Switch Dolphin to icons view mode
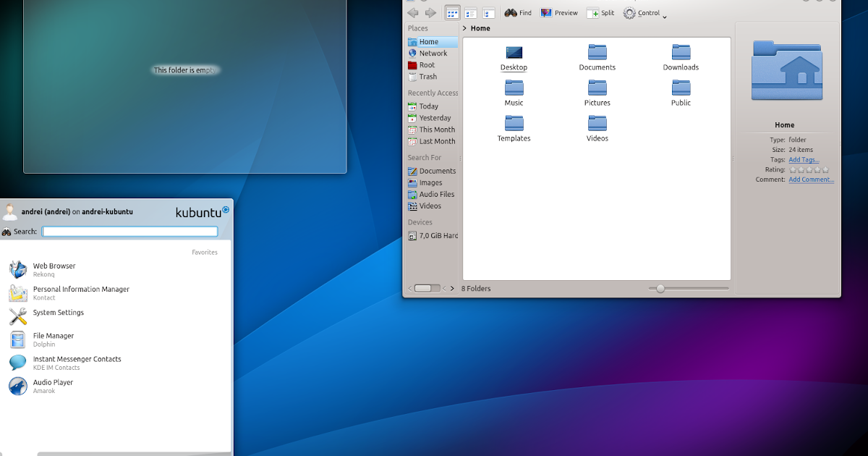This screenshot has height=456, width=868. click(x=453, y=13)
